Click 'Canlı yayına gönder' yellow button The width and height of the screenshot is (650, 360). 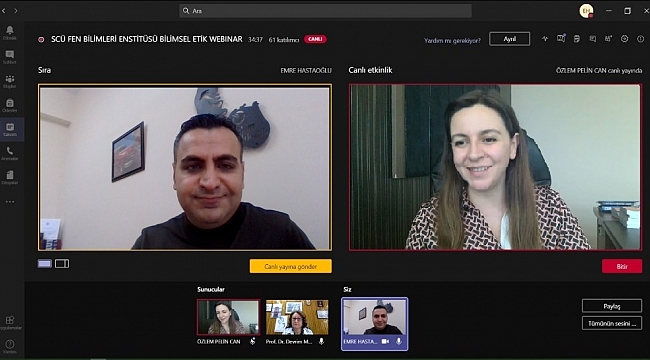[291, 266]
